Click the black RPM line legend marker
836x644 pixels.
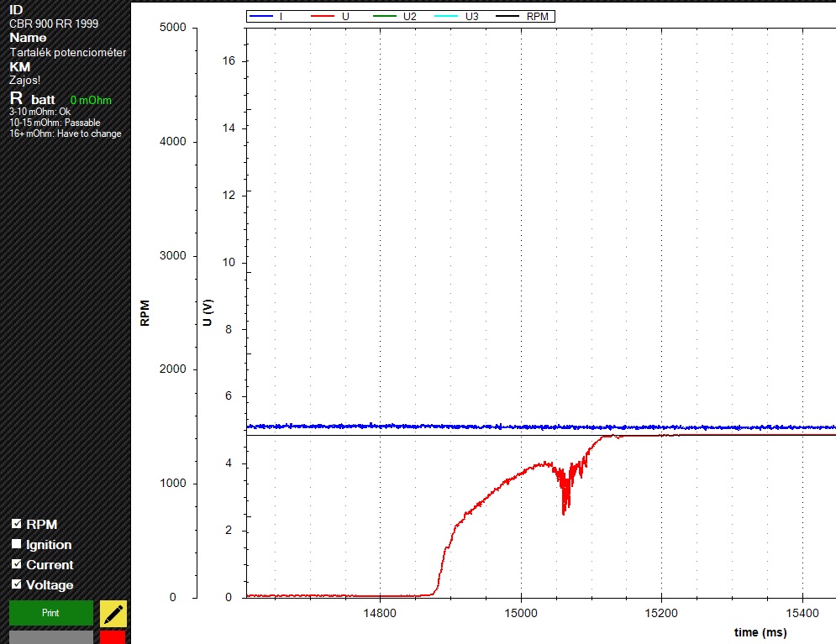coord(509,16)
